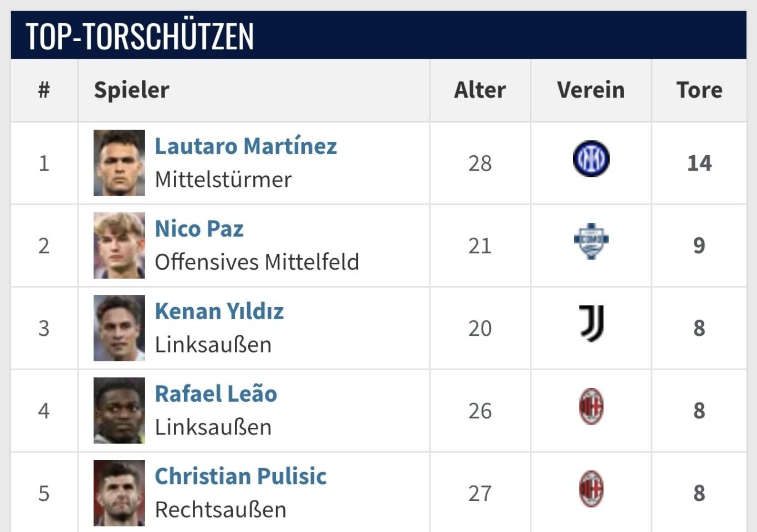Click the Inter Milan club logo

591,159
